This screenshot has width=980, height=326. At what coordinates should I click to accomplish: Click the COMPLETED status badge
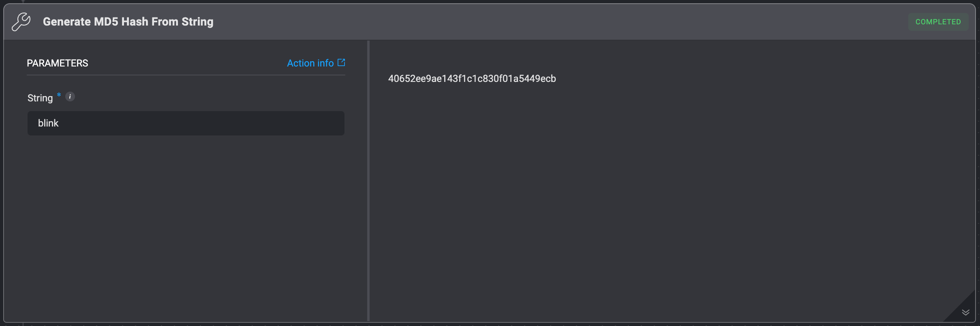[x=938, y=22]
